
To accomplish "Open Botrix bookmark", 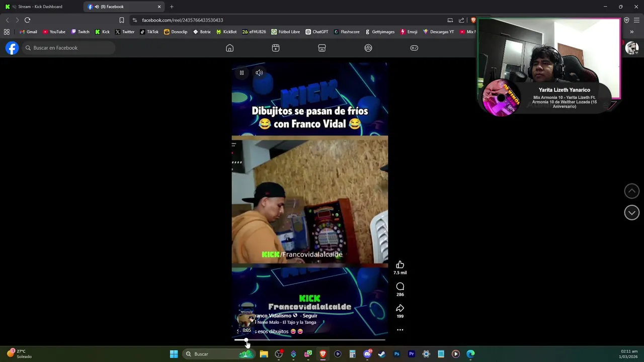I will (202, 32).
